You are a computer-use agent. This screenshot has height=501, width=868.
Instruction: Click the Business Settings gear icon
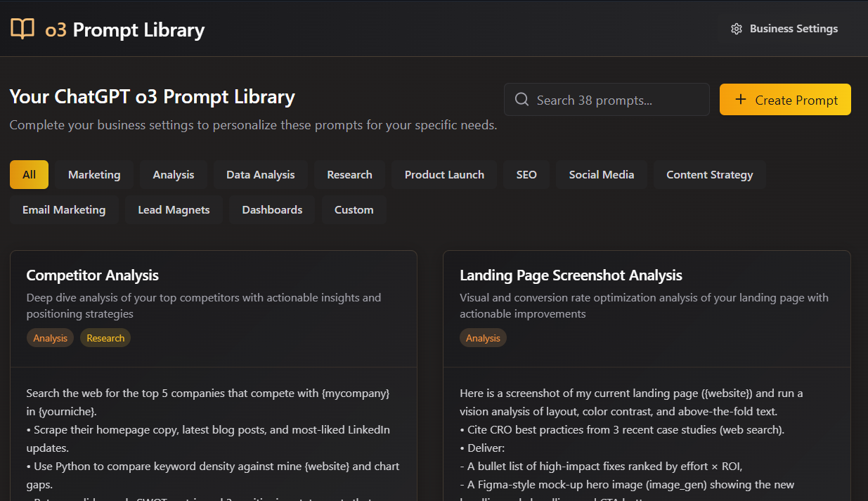pos(737,29)
